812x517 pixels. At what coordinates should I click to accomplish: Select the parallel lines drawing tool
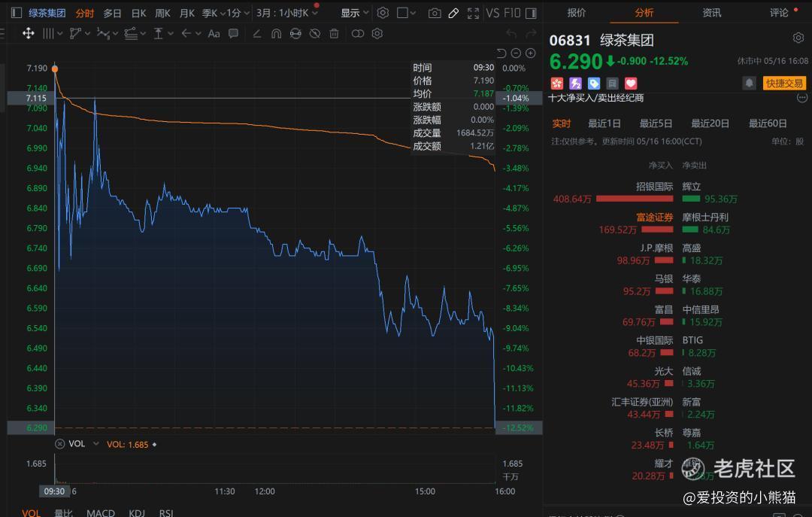click(48, 34)
